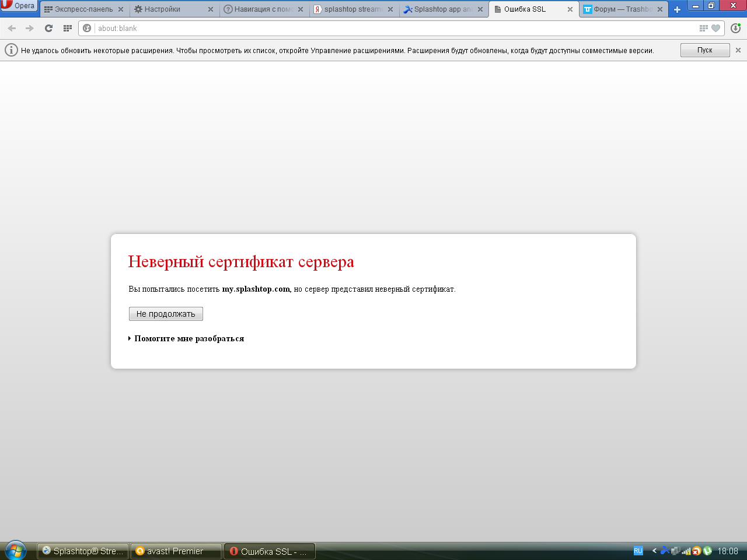Click the uTorrent tray icon
747x560 pixels.
tap(707, 551)
